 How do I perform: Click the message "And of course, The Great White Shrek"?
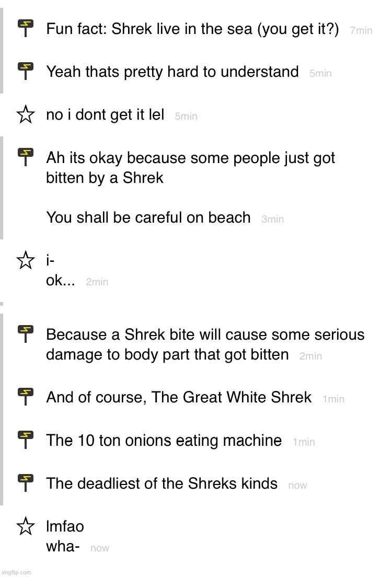(x=179, y=397)
